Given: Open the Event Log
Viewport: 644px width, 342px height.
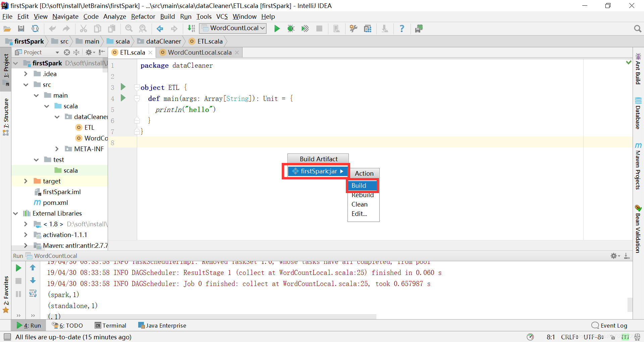Looking at the screenshot, I should (609, 326).
